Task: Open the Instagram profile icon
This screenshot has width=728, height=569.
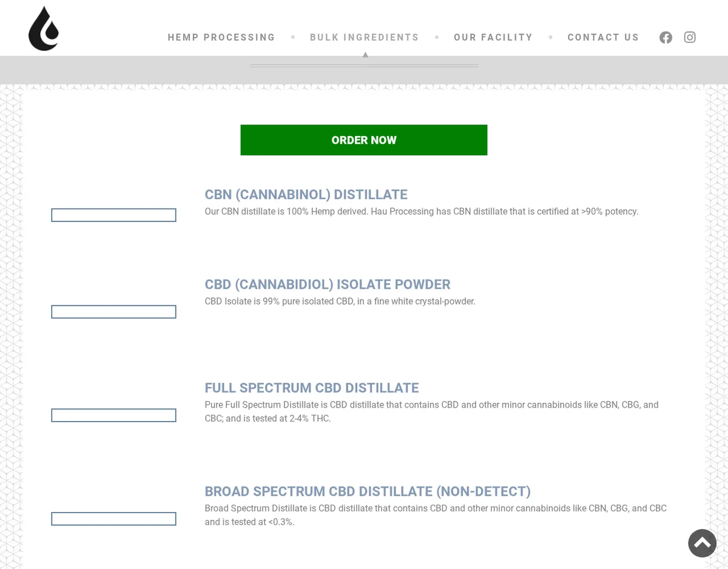Action: [x=690, y=38]
